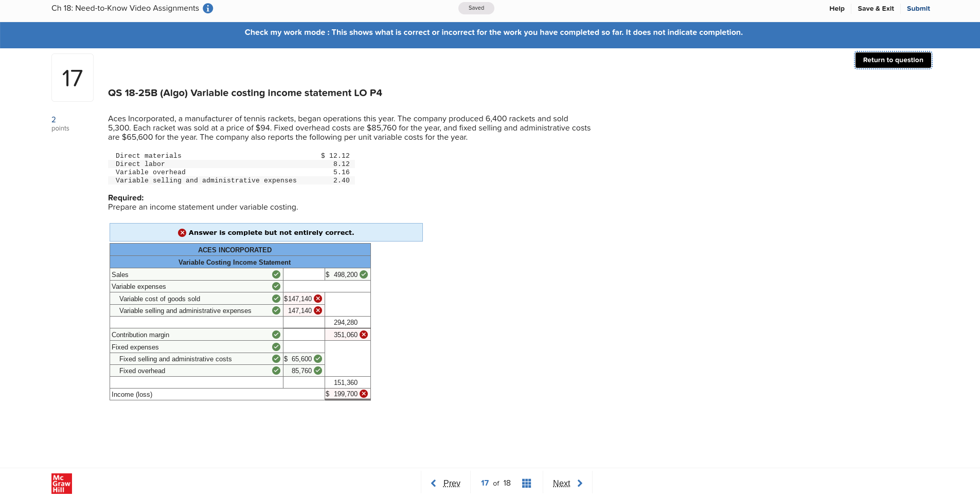Click red X beside 147,140 selling expenses value
This screenshot has height=498, width=980.
pos(318,310)
